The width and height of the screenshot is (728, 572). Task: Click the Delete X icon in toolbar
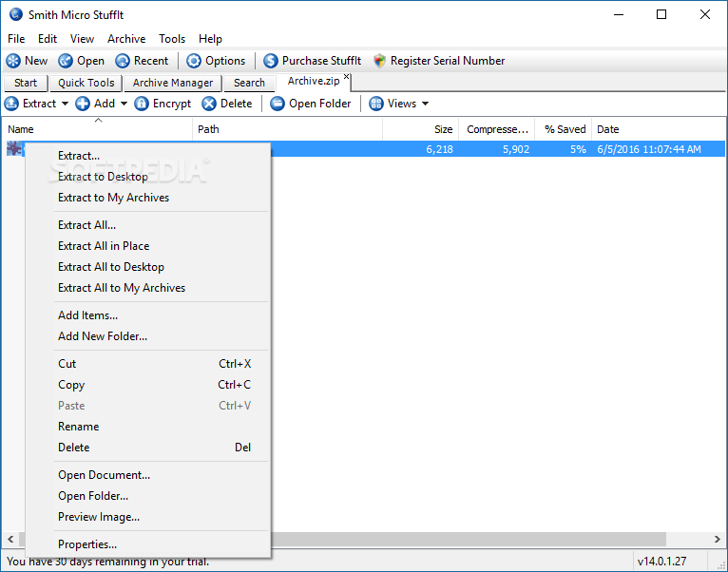click(209, 104)
